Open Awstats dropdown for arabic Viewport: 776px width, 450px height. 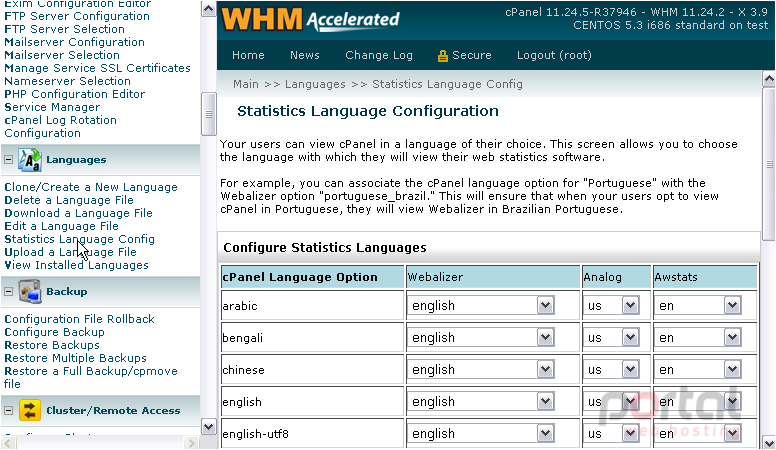click(697, 305)
